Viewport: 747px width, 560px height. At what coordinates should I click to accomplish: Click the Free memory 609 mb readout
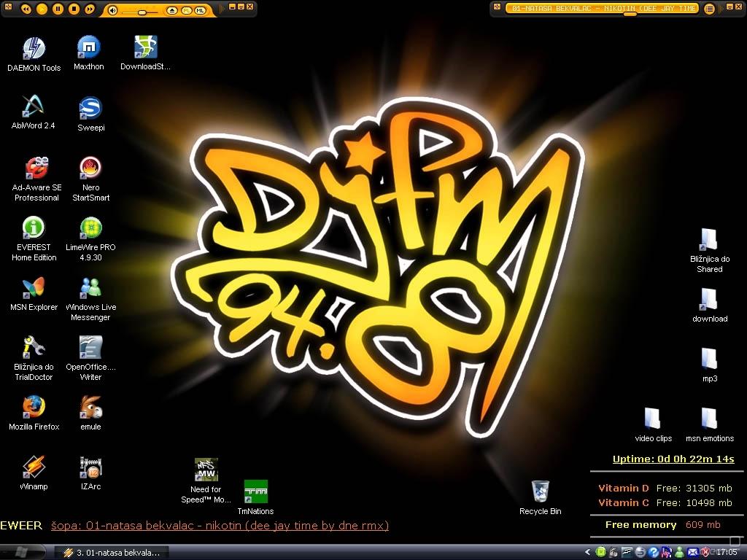click(662, 525)
